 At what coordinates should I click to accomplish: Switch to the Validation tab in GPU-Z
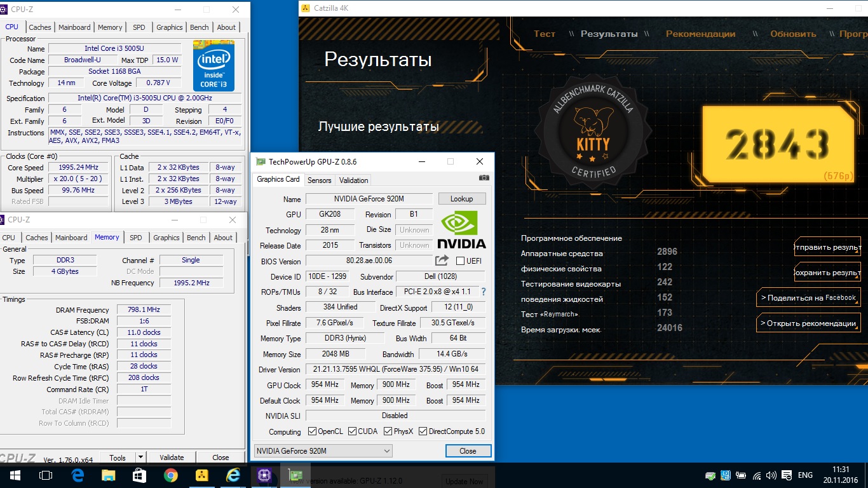pos(354,180)
